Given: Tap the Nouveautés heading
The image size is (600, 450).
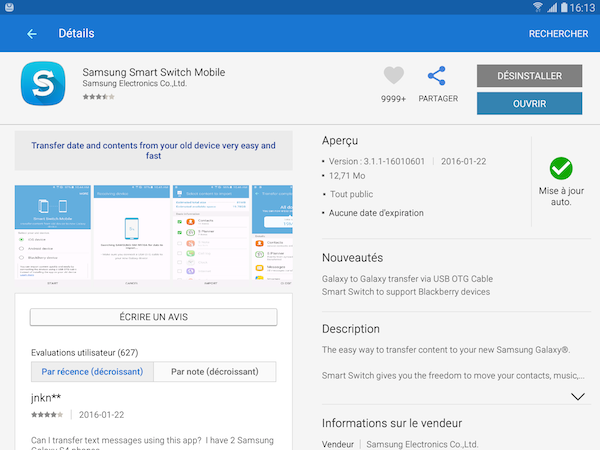Looking at the screenshot, I should pyautogui.click(x=352, y=258).
